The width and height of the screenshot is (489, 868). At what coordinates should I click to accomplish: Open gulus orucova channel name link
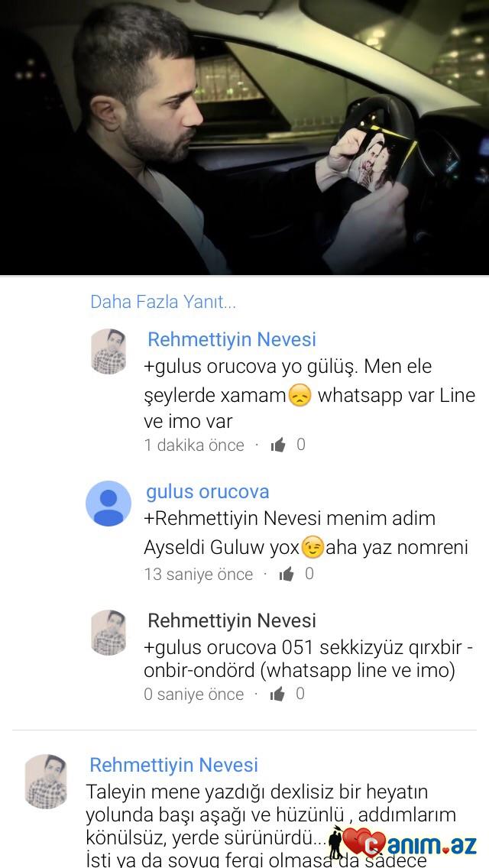(x=208, y=491)
